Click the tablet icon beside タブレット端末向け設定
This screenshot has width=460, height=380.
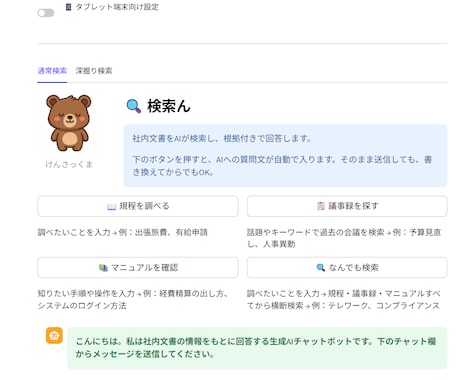coord(68,7)
